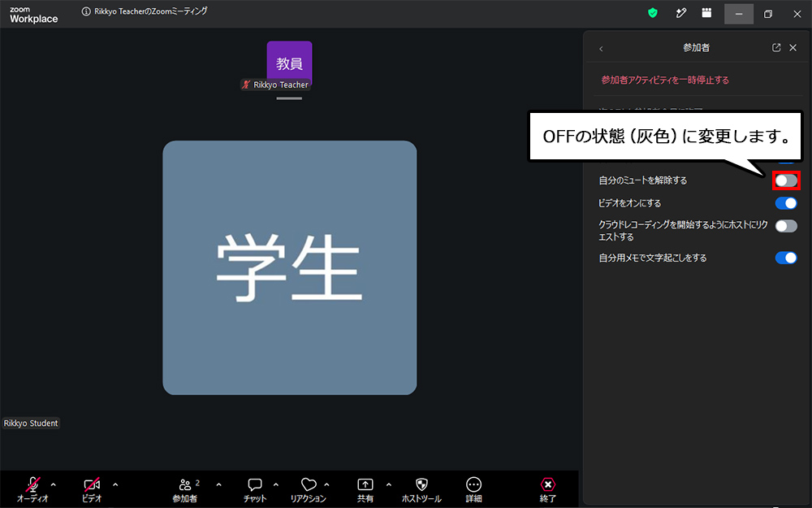Image resolution: width=812 pixels, height=508 pixels.
Task: Expand chat options arrow
Action: [276, 485]
